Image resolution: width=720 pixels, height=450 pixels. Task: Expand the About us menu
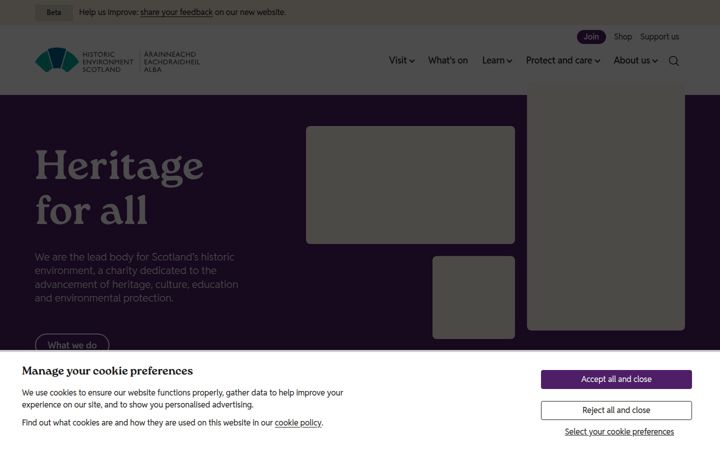tap(636, 60)
